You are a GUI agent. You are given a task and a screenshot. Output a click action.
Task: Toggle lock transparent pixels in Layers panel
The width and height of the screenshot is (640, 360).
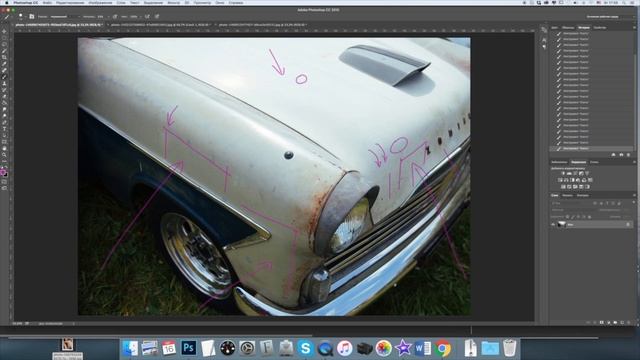click(567, 217)
